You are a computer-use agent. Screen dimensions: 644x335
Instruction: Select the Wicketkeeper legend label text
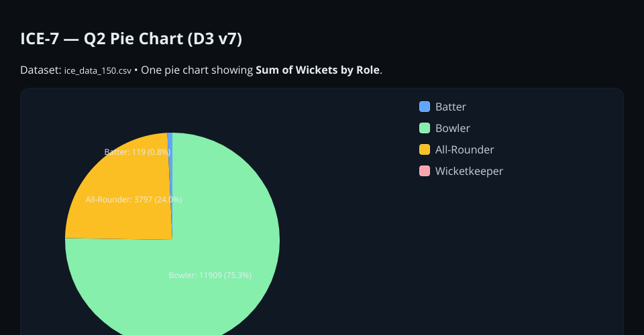pos(469,171)
